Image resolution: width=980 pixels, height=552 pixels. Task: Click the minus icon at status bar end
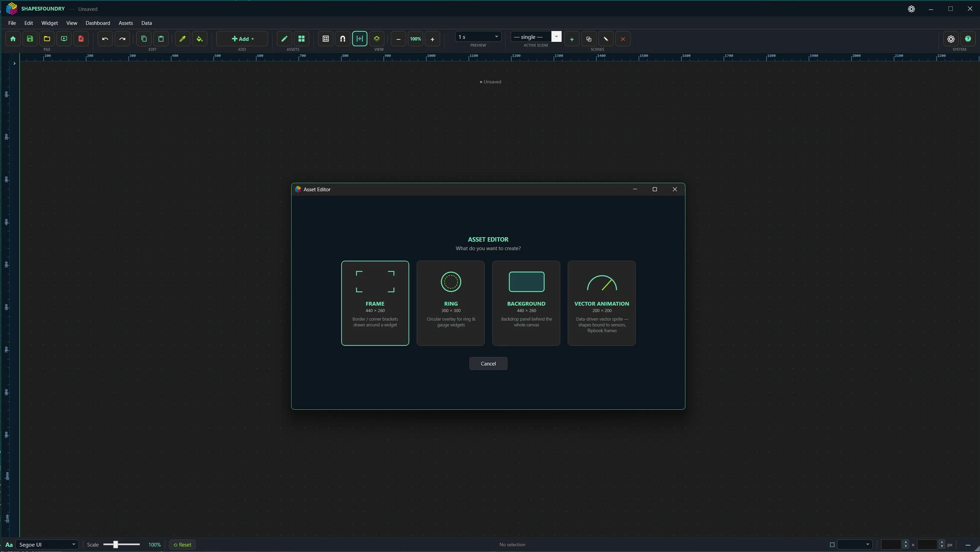[x=968, y=545]
